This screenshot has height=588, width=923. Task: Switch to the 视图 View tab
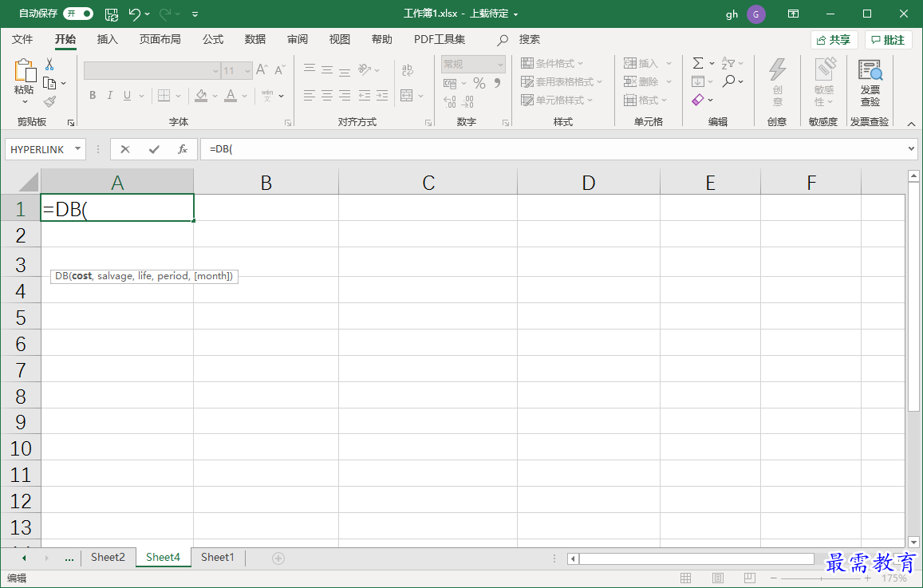(x=340, y=39)
